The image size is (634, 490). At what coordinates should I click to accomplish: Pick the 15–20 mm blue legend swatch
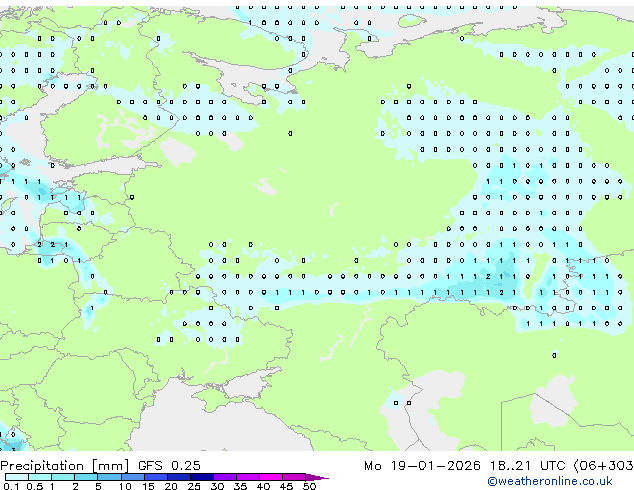point(155,477)
